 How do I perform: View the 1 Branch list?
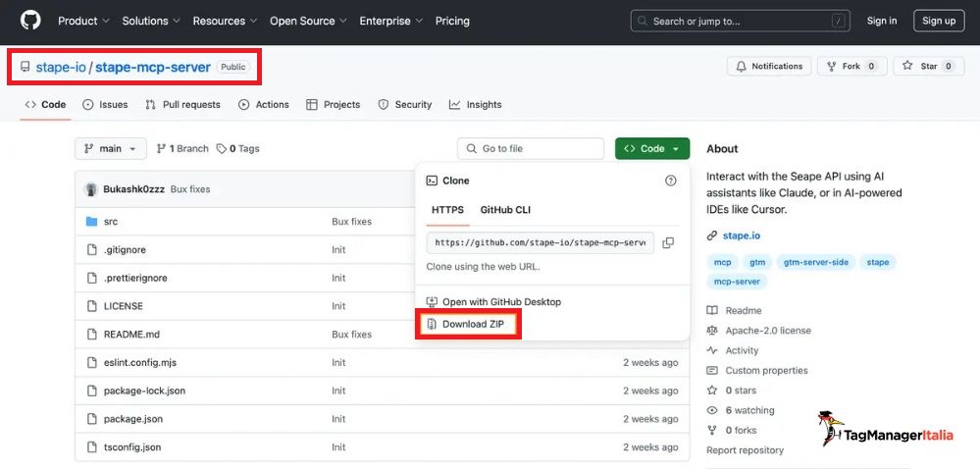[182, 149]
